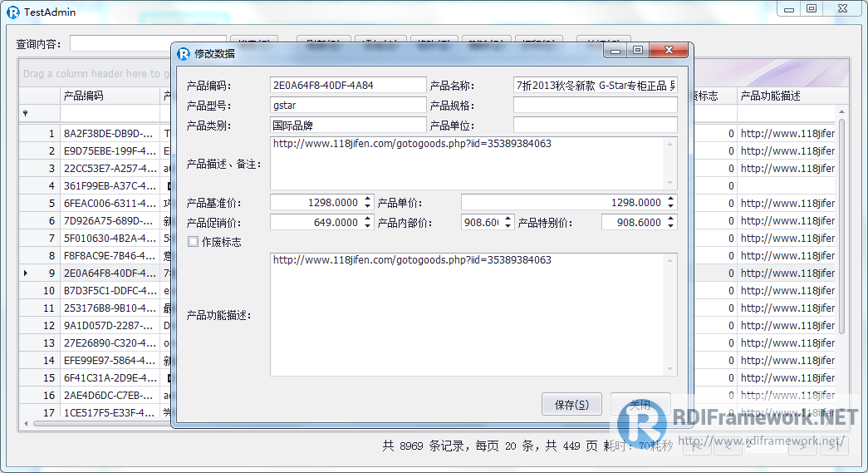This screenshot has width=868, height=473.
Task: Increase 产品单价 with the up arrow
Action: coord(670,199)
